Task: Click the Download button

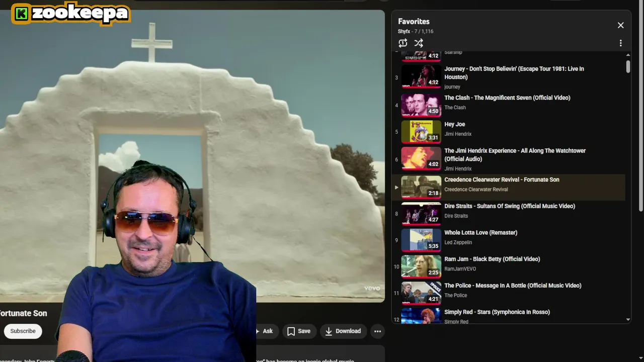Action: [343, 331]
